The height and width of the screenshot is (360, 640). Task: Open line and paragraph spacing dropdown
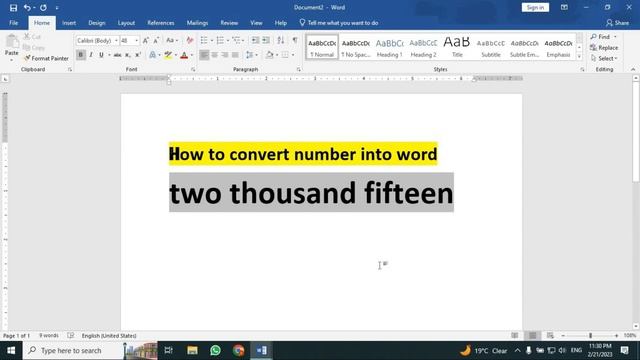(x=251, y=55)
